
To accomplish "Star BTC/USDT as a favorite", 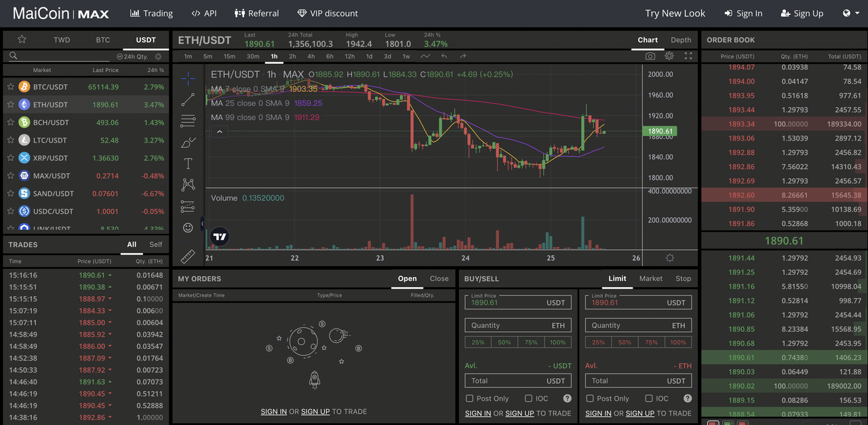I will point(10,87).
